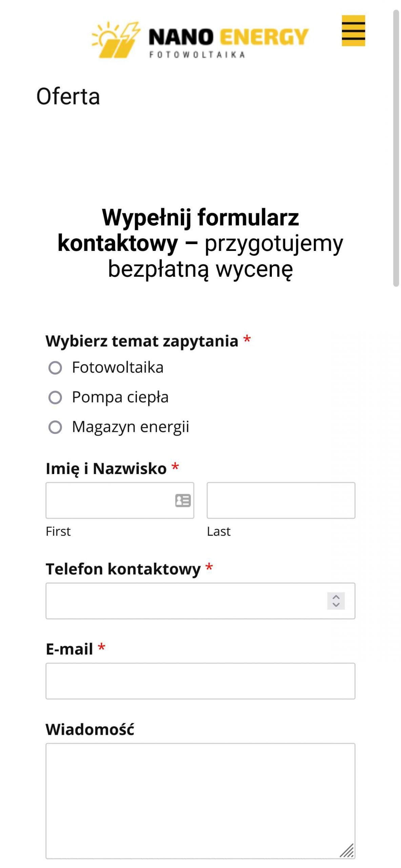Open the yellow hamburger menu
This screenshot has height=868, width=401.
point(353,31)
